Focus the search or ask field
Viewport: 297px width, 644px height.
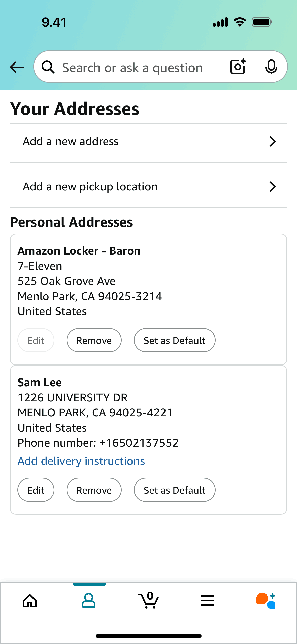[133, 68]
